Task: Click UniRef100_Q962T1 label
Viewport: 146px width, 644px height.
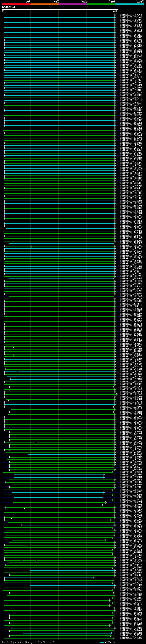Action: [131, 55]
